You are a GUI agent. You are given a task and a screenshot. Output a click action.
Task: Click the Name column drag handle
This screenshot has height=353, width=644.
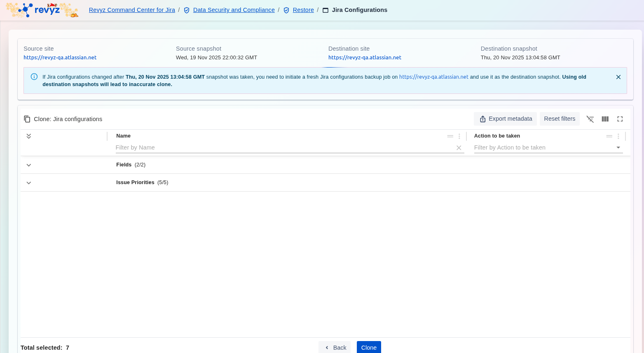pos(450,136)
